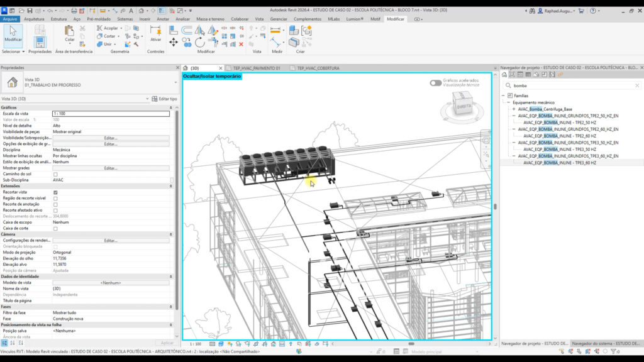The height and width of the screenshot is (362, 644).
Task: Click the ViewCube DIREITA face
Action: point(464,106)
